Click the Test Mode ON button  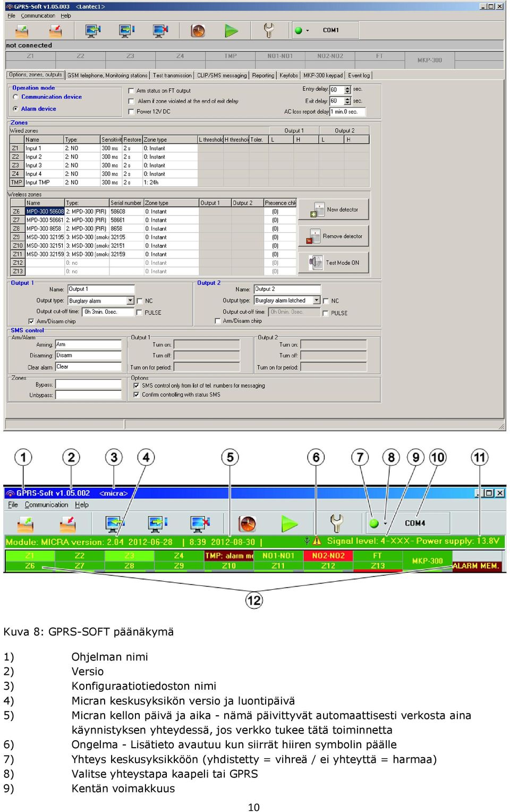point(334,263)
